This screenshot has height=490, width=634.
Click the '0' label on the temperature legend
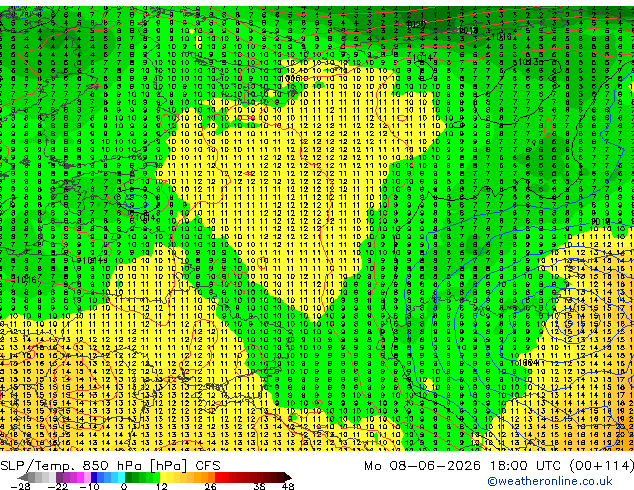pyautogui.click(x=124, y=486)
